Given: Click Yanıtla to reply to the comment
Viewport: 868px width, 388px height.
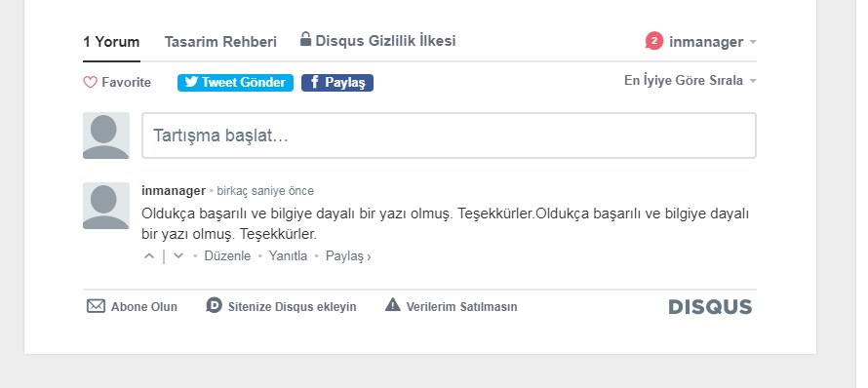Looking at the screenshot, I should tap(288, 256).
